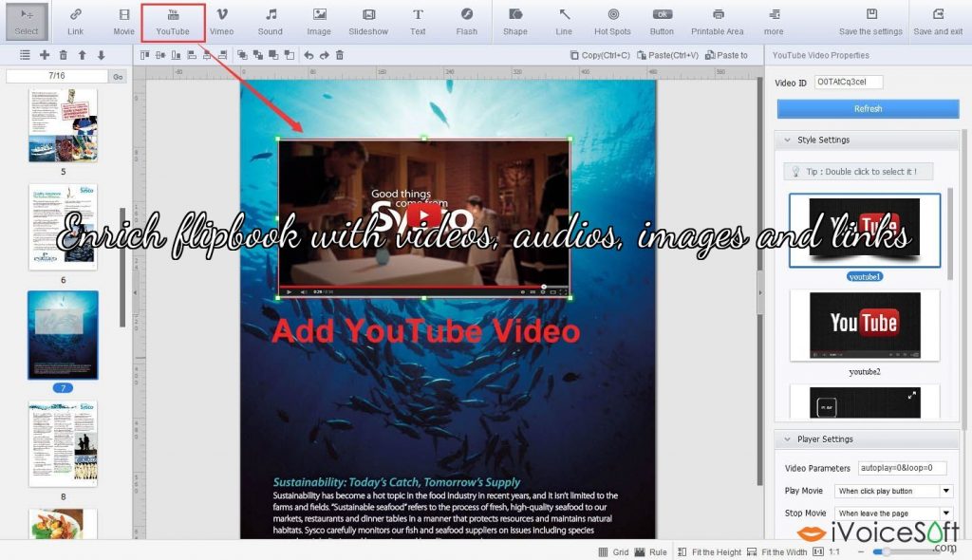Select the youtube2 style thumbnail
Screen dimensions: 972x560
(865, 326)
